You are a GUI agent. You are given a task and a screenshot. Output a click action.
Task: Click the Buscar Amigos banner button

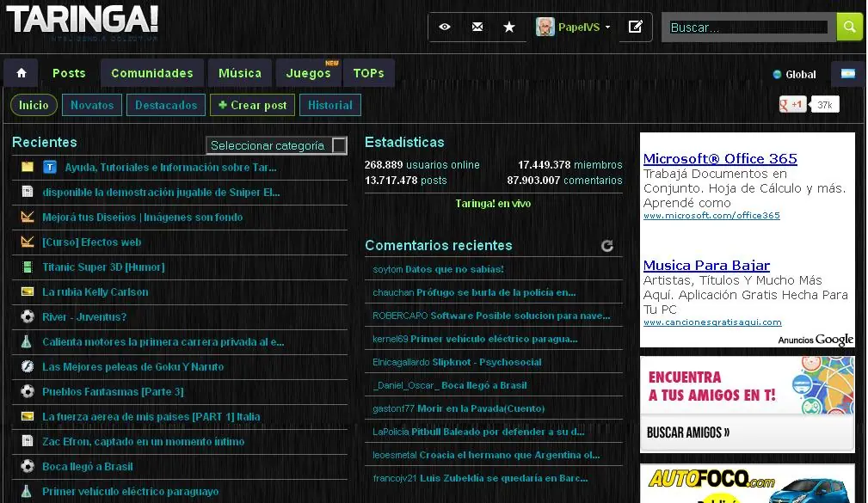tap(688, 432)
